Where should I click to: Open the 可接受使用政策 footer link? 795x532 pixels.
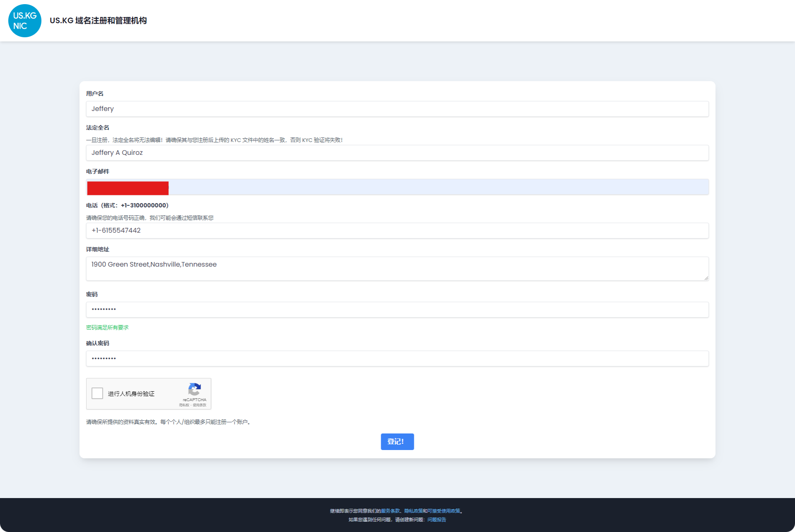pos(444,511)
